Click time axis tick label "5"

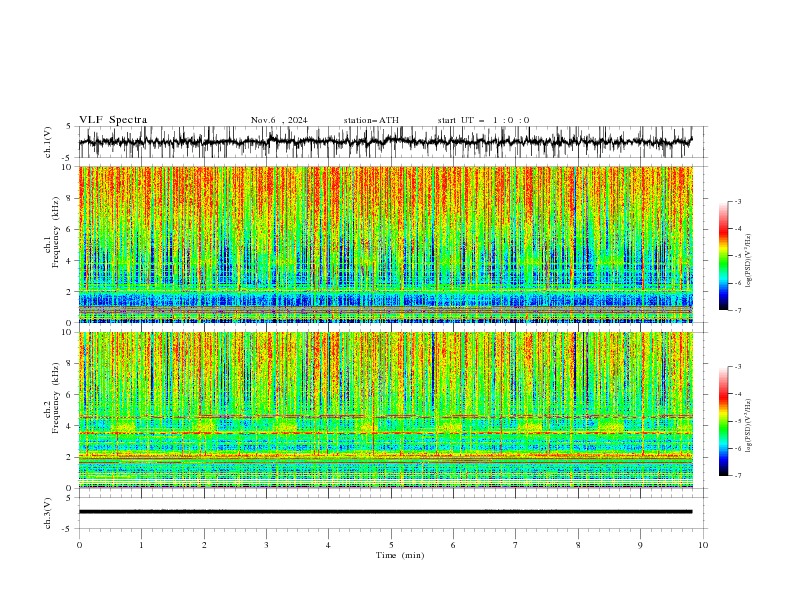coord(391,545)
